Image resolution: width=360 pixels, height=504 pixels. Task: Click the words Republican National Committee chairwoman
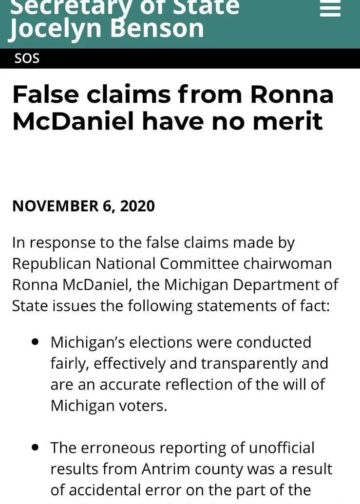tap(172, 264)
